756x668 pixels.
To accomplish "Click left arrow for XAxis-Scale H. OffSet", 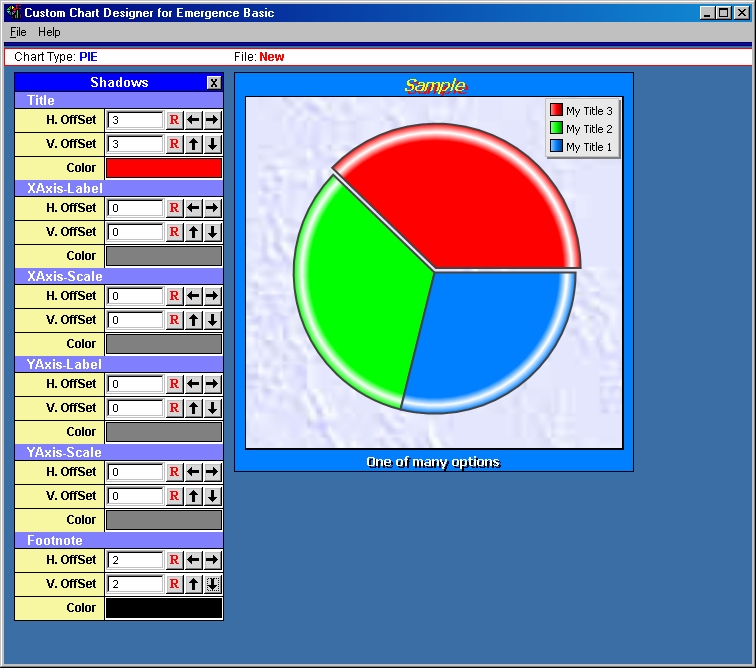I will (194, 296).
